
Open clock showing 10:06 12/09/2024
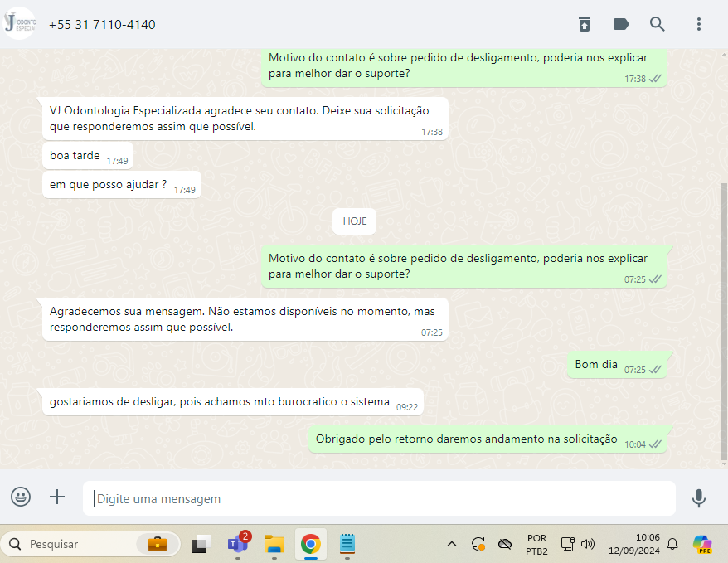pyautogui.click(x=633, y=544)
